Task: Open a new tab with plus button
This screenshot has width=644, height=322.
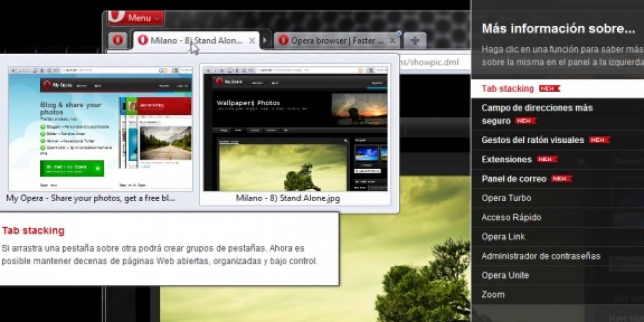Action: [414, 41]
